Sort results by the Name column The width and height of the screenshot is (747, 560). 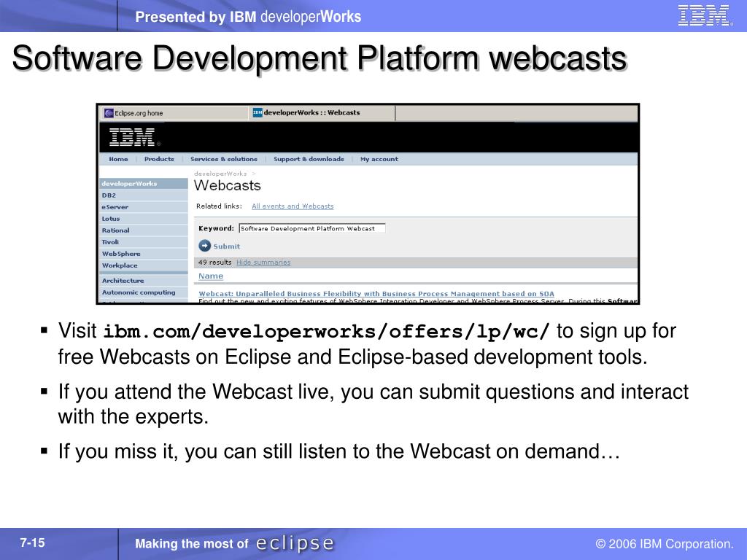(211, 276)
